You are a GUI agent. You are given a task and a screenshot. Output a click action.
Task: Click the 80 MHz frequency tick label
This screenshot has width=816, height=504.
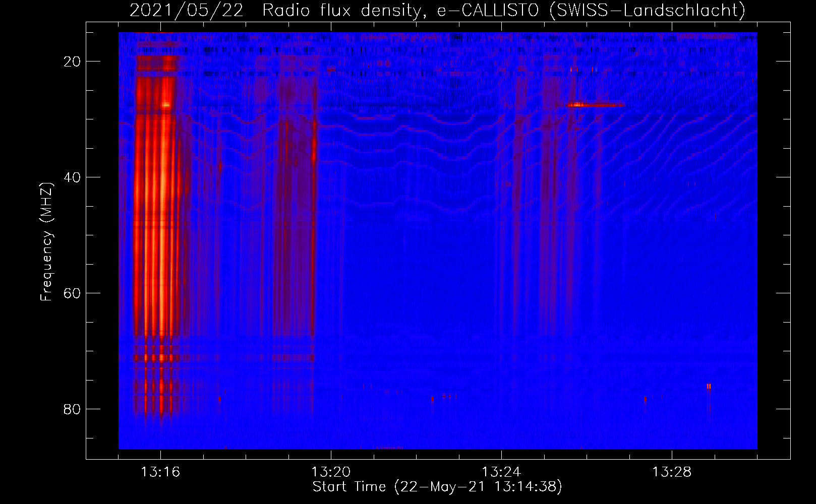pos(72,409)
